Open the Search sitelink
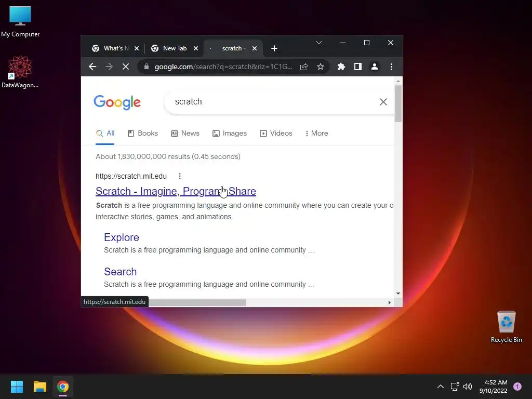 (x=120, y=271)
